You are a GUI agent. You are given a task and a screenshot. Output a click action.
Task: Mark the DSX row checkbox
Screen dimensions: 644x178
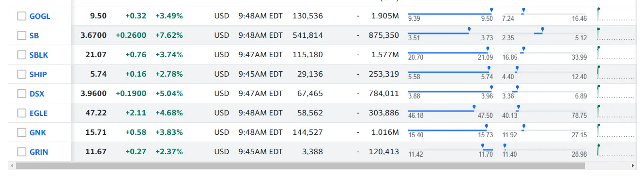point(21,94)
